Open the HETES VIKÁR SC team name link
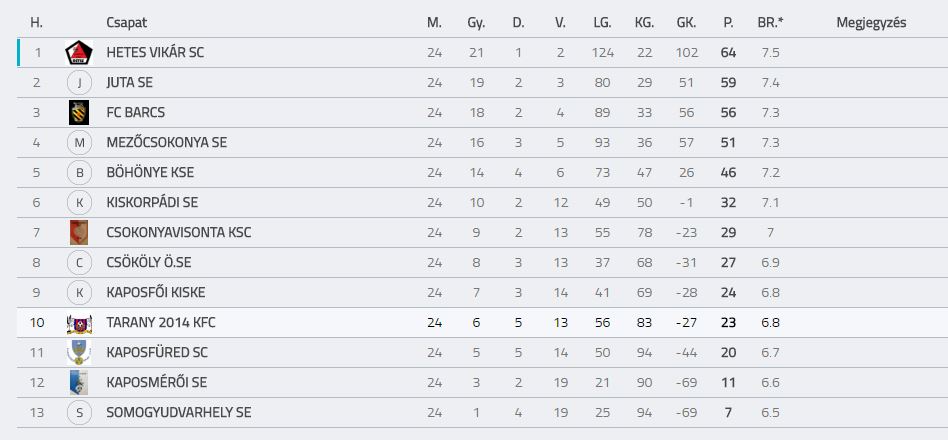 (155, 53)
